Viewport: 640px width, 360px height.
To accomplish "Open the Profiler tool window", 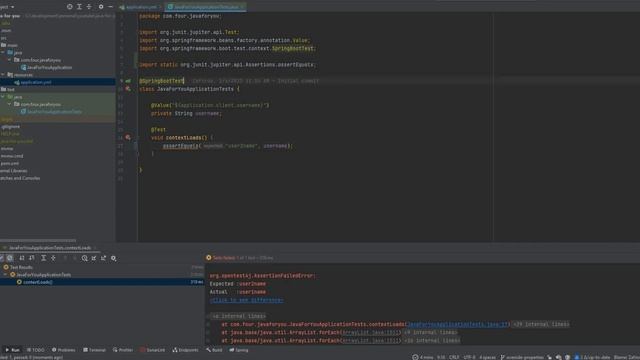I will (x=123, y=350).
